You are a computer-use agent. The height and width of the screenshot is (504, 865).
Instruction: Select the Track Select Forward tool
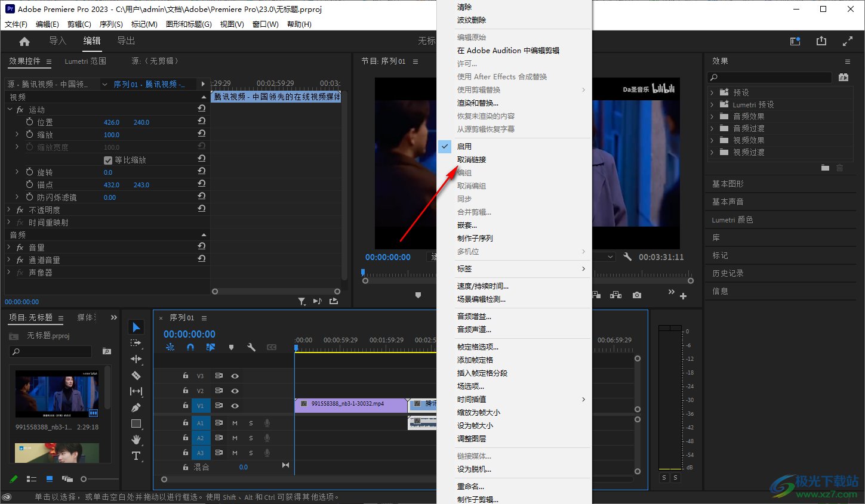pos(136,343)
